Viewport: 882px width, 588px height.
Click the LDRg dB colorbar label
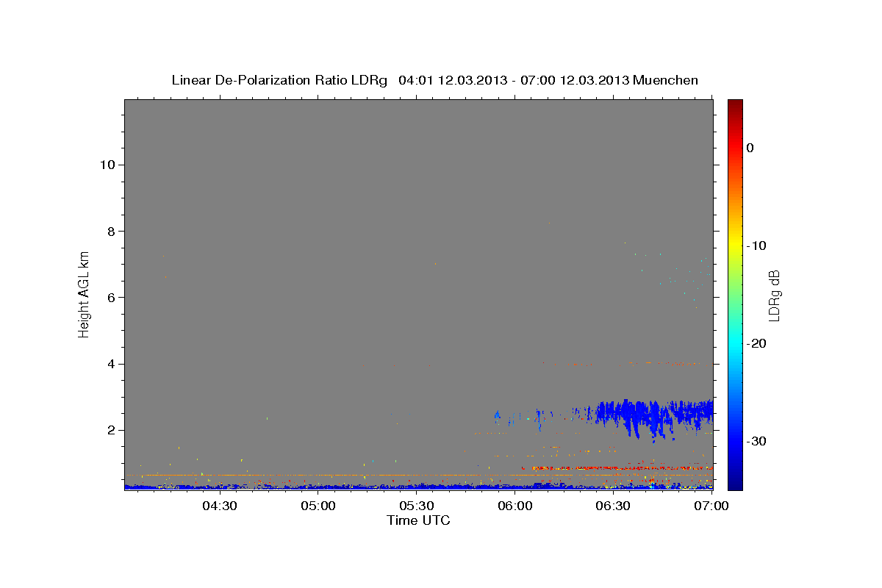pyautogui.click(x=774, y=295)
